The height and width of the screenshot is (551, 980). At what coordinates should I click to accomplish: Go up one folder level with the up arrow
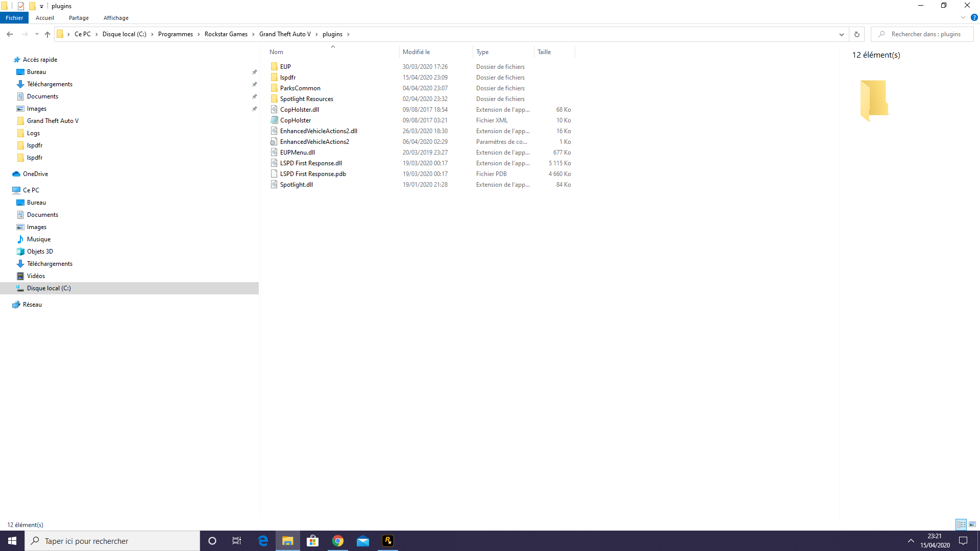pos(47,34)
